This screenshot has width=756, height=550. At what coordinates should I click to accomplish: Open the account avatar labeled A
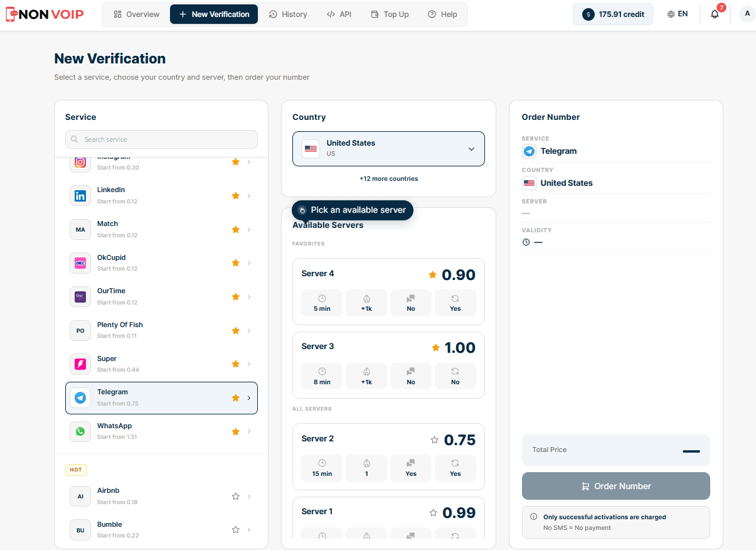(x=747, y=14)
